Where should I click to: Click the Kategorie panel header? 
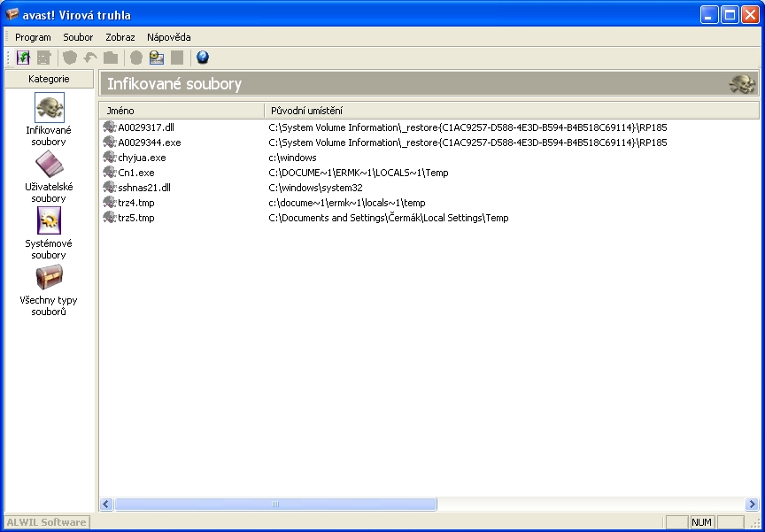click(49, 79)
